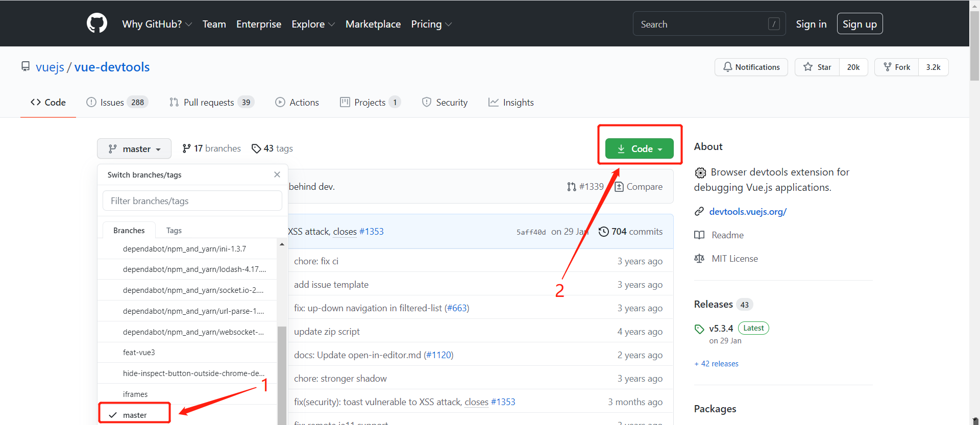
Task: Choose branch dependabot/npm_and_yarn/ini-1.3.7
Action: point(187,248)
